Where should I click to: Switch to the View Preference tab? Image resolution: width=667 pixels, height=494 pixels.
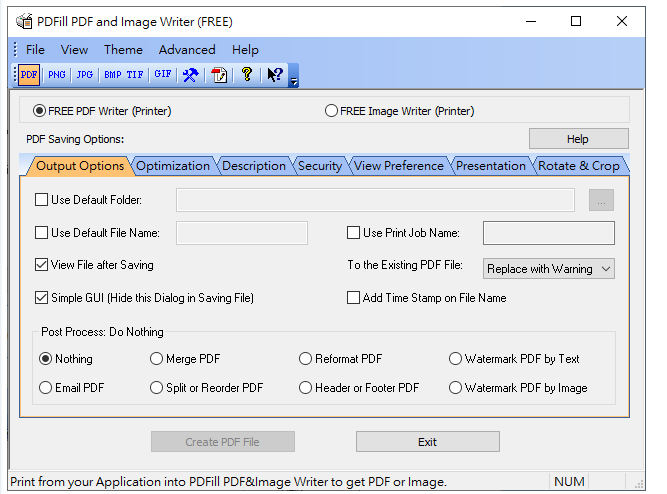click(x=399, y=166)
